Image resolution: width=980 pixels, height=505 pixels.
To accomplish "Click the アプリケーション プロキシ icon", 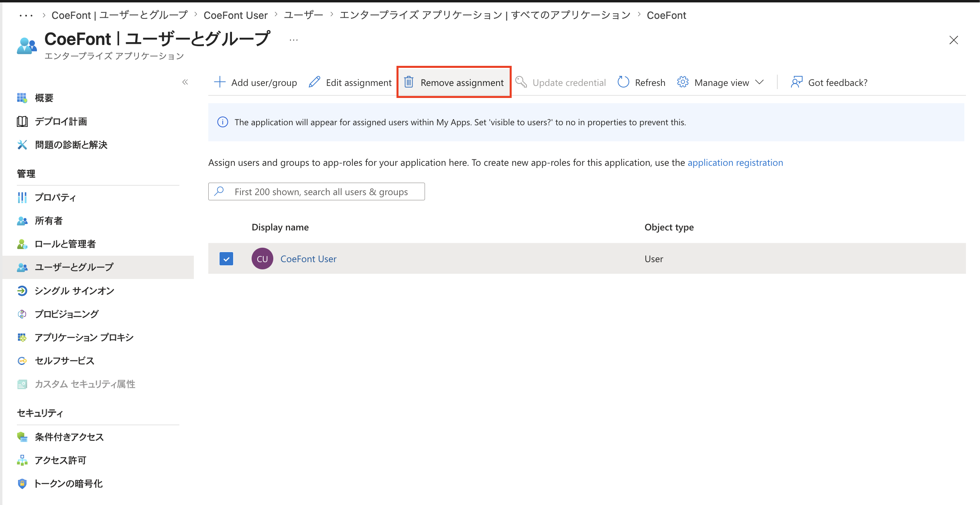I will (22, 337).
